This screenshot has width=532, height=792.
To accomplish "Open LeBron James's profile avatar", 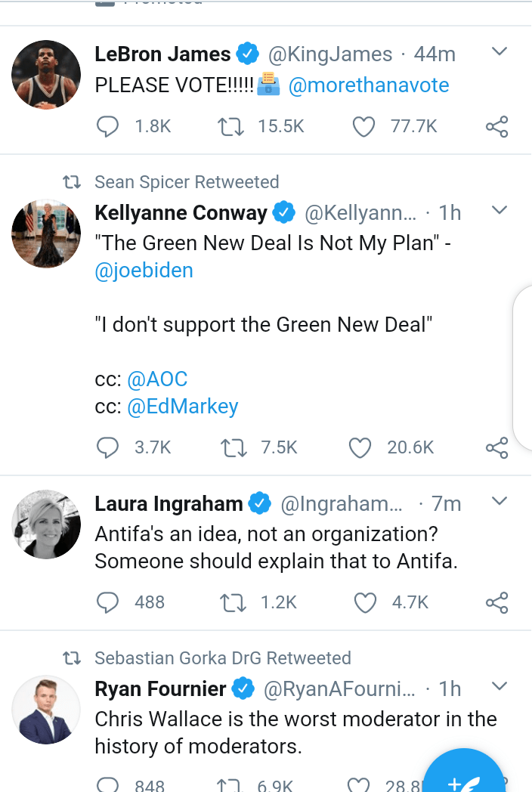I will point(46,74).
